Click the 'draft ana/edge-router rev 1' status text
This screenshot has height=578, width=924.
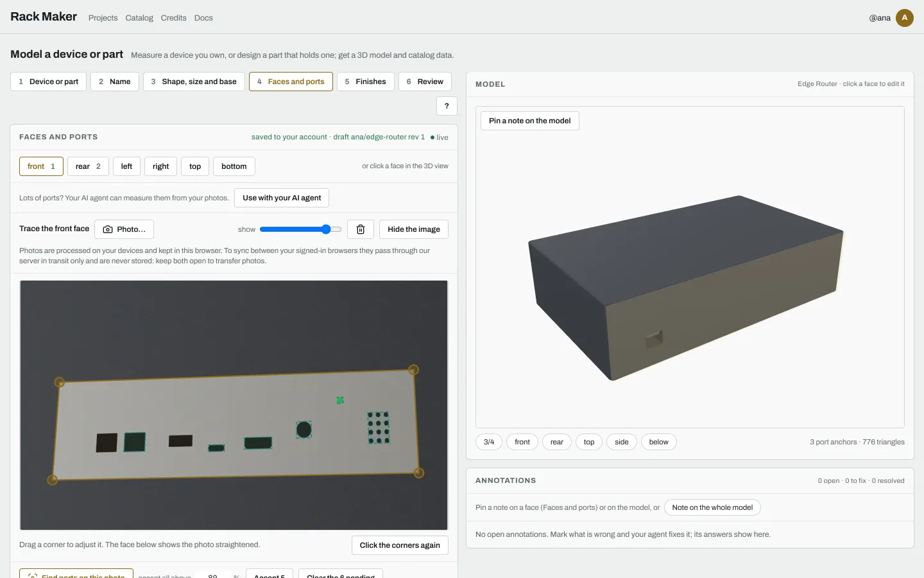coord(379,137)
